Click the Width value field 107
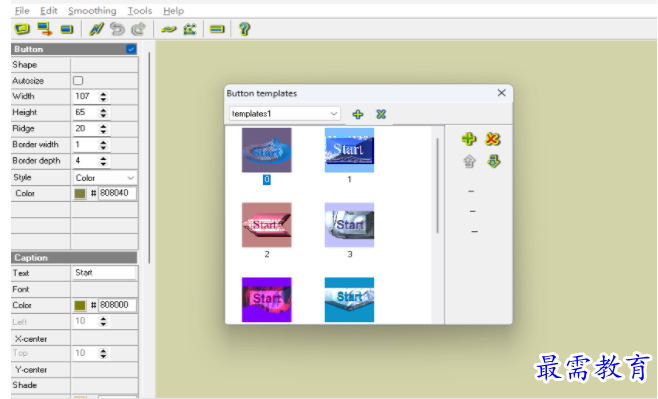This screenshot has width=658, height=399. 86,96
